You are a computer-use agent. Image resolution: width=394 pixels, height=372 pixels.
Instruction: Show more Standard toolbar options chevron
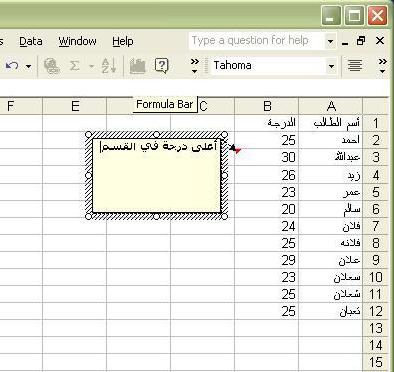[195, 66]
